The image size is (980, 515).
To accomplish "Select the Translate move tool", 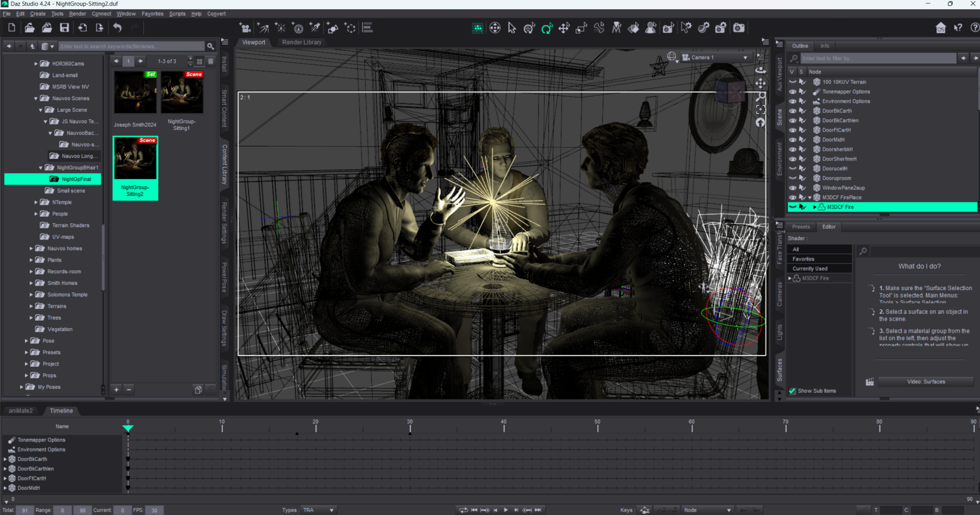I will pos(564,28).
